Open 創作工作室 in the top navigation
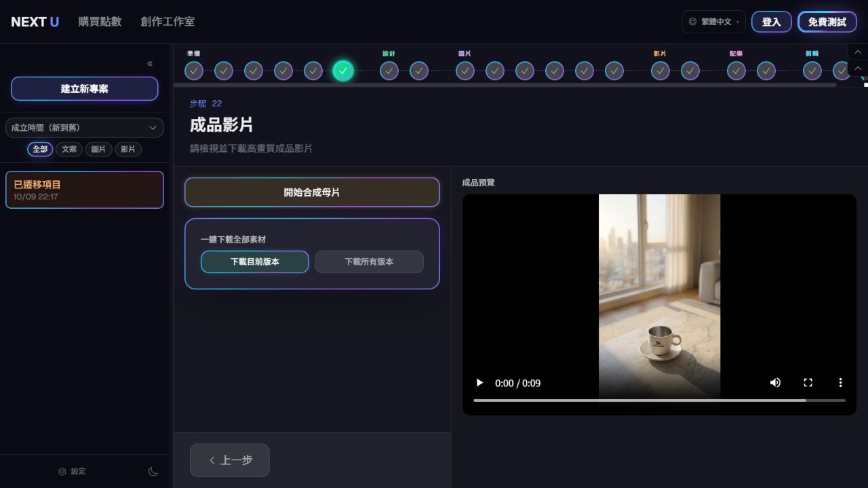This screenshot has width=868, height=488. point(167,22)
